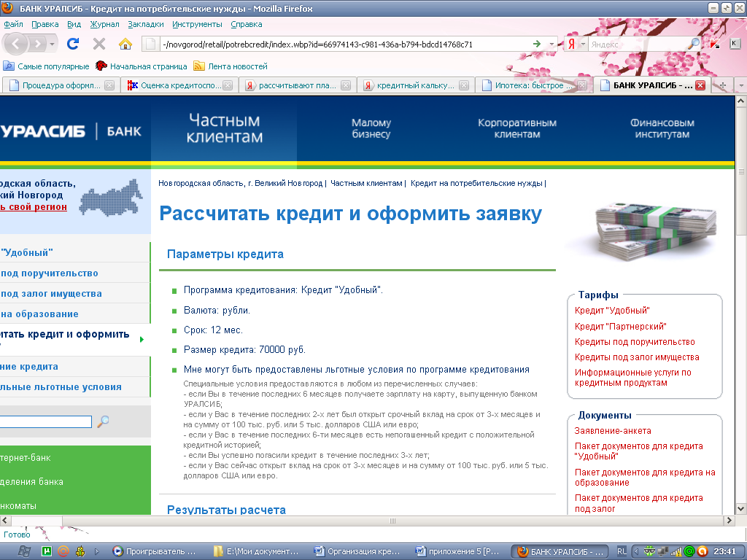Image resolution: width=747 pixels, height=560 pixels.
Task: Open the Начальная страница bookmark
Action: (x=141, y=66)
